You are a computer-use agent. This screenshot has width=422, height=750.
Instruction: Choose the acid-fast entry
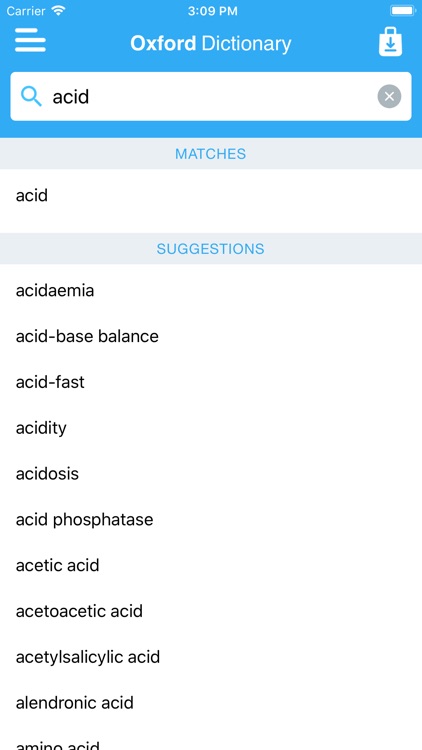(211, 382)
